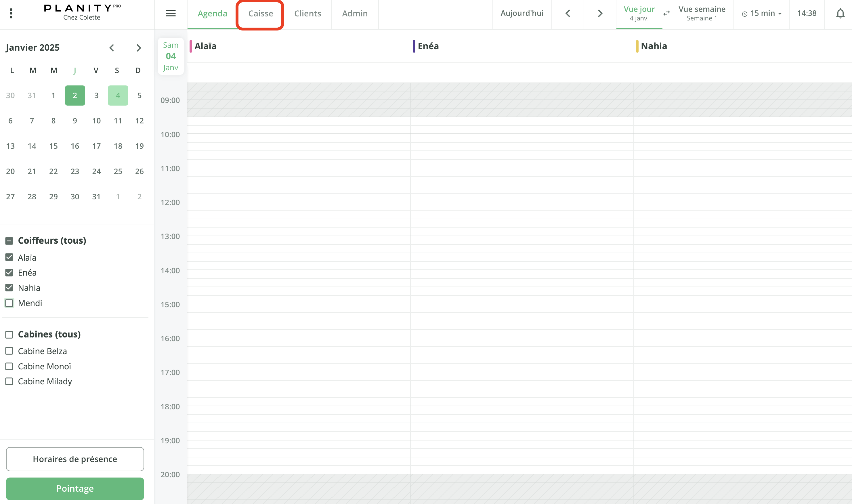Toggle the Coiffeurs (tous) group checkbox
The width and height of the screenshot is (852, 504).
(9, 241)
